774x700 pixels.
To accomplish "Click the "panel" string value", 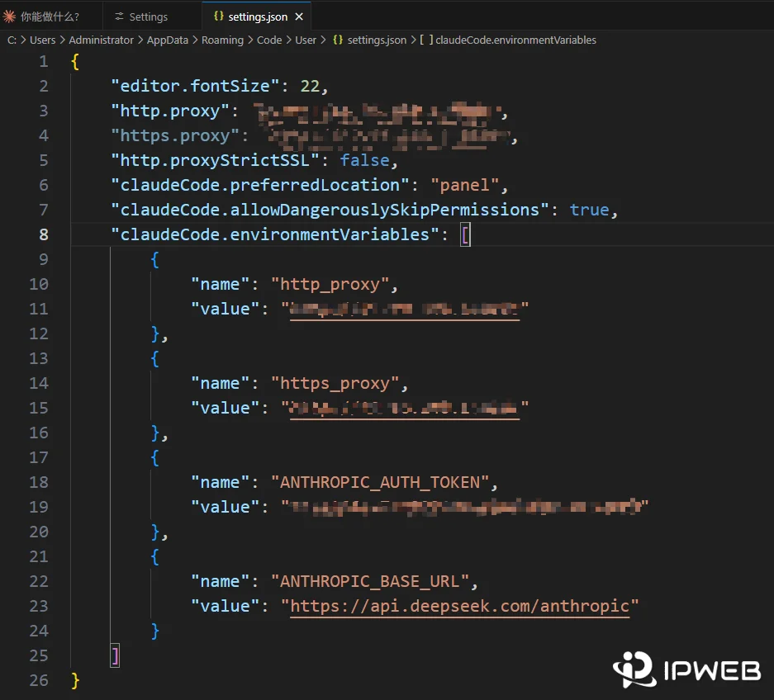I will (464, 185).
